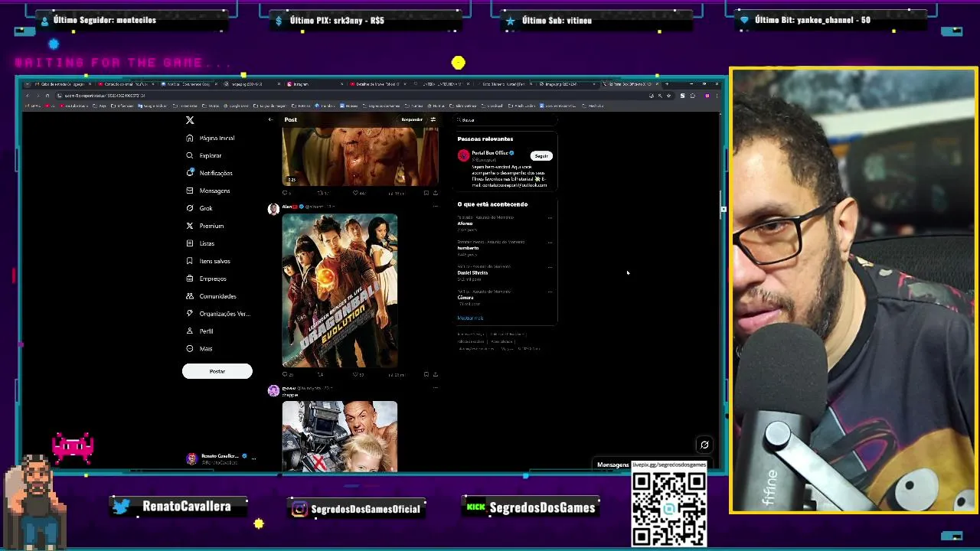Screen dimensions: 980x551
Task: Go back using the Post arrow
Action: point(270,119)
